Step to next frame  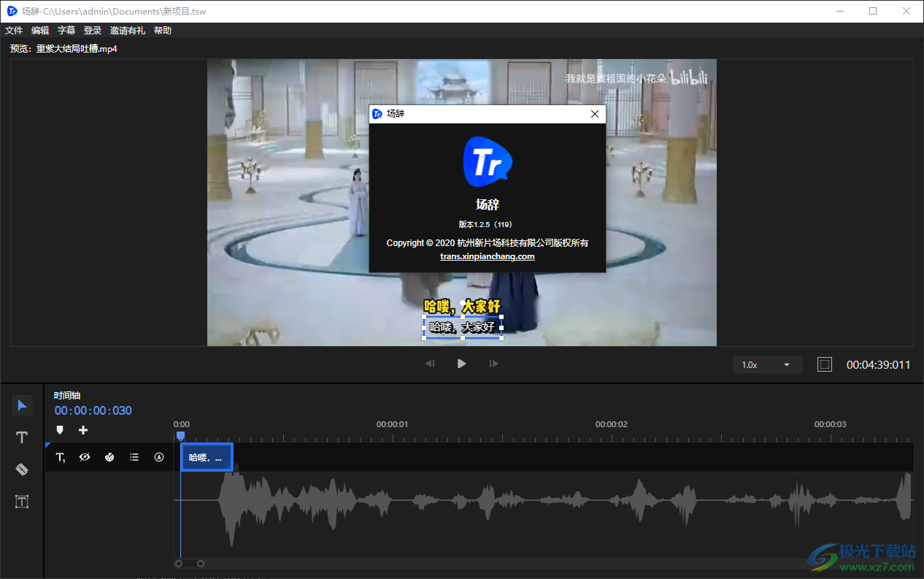coord(494,364)
